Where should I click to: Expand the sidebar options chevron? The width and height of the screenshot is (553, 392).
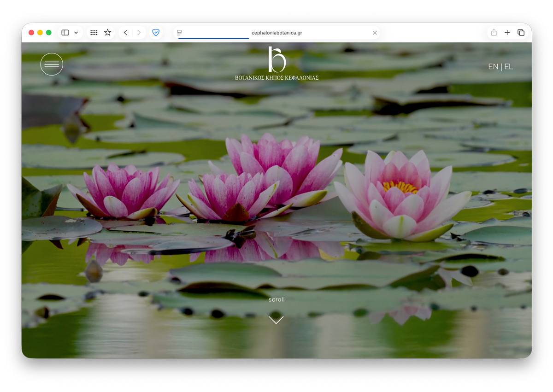click(76, 33)
